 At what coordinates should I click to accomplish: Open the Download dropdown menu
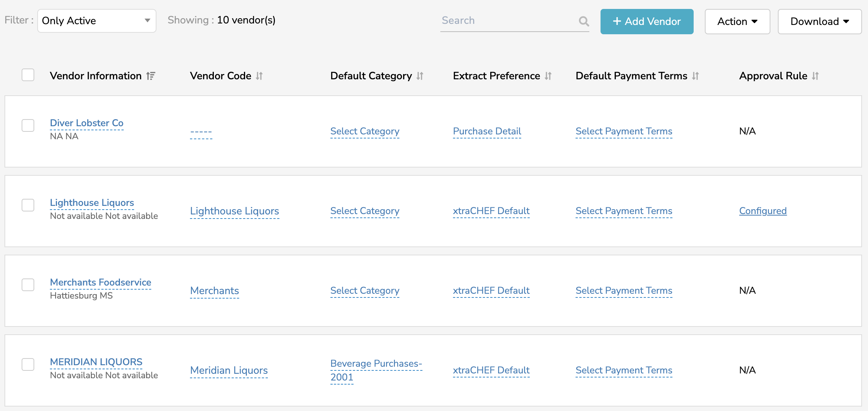pos(819,22)
